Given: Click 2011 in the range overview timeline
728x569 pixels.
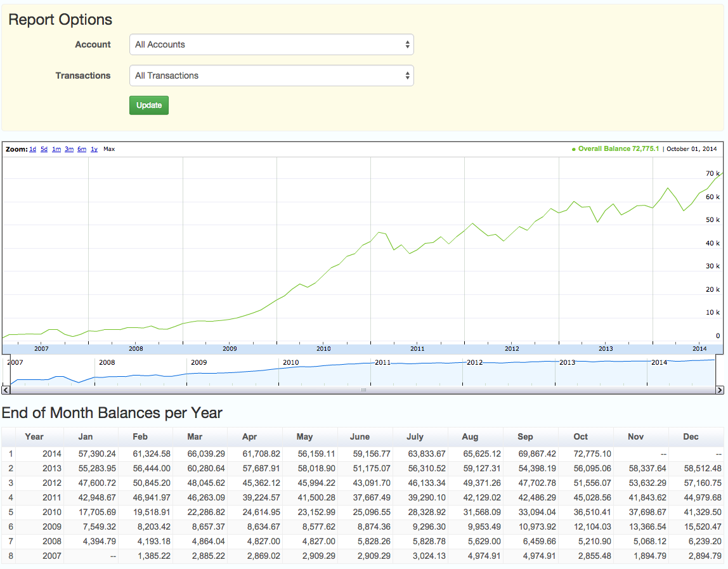Looking at the screenshot, I should point(382,362).
